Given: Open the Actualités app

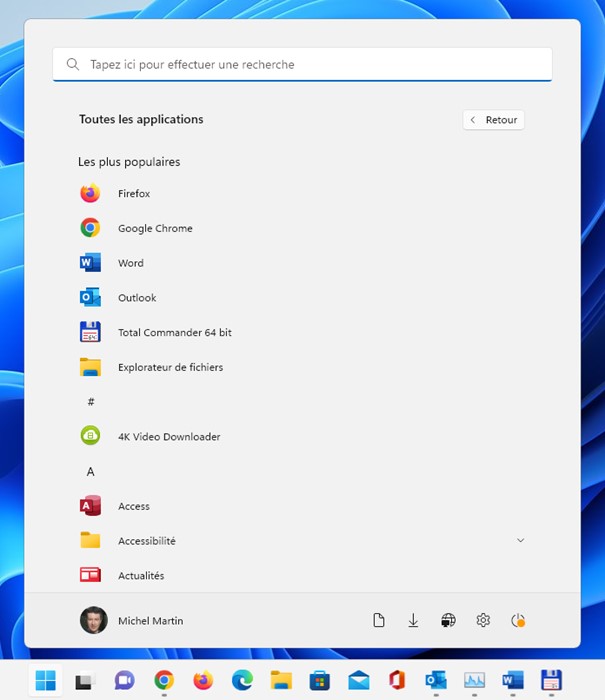Looking at the screenshot, I should pyautogui.click(x=140, y=575).
